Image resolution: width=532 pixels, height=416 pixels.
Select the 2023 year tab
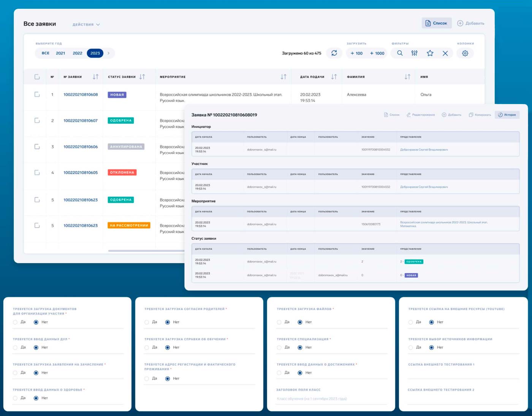click(x=95, y=53)
